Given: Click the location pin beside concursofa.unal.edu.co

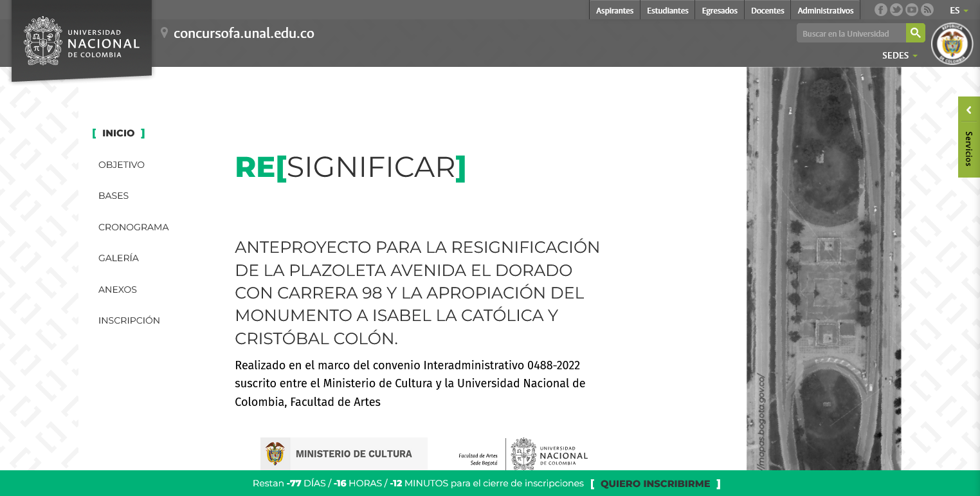Looking at the screenshot, I should [164, 32].
